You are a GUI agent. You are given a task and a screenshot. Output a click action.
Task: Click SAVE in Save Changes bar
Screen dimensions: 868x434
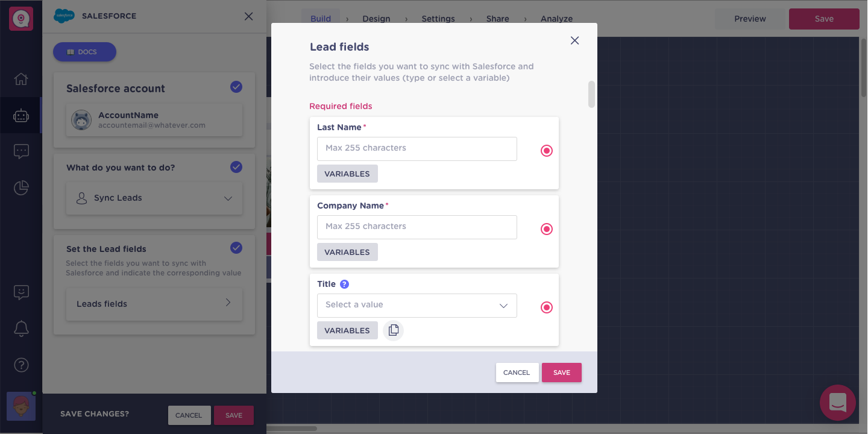click(234, 415)
